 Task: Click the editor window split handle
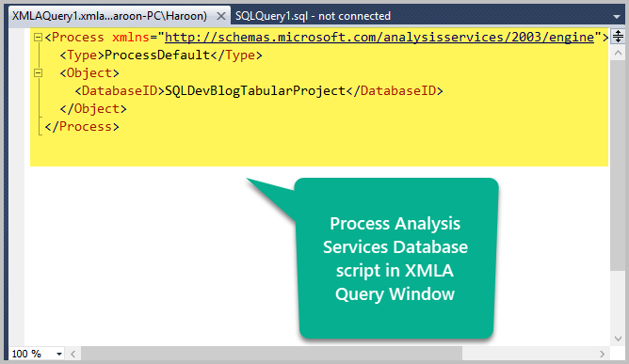point(618,36)
